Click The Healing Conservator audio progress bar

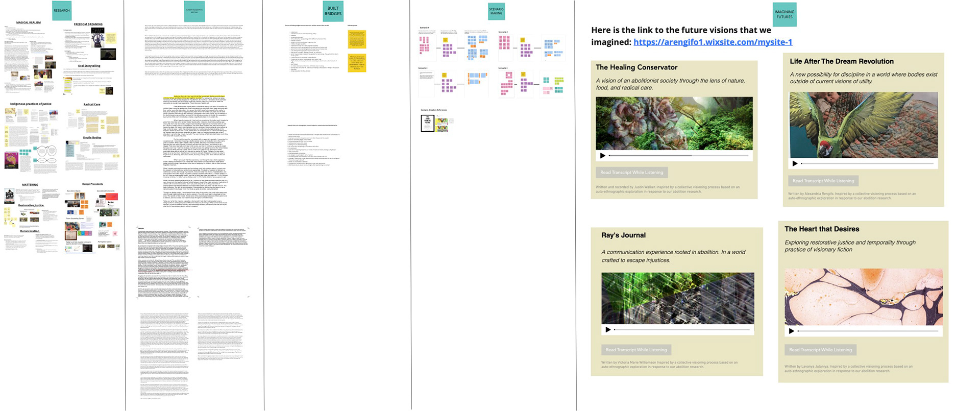(x=679, y=156)
